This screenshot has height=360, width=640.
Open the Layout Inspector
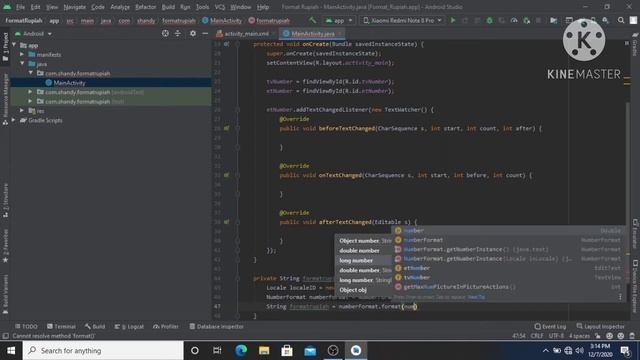coord(600,326)
